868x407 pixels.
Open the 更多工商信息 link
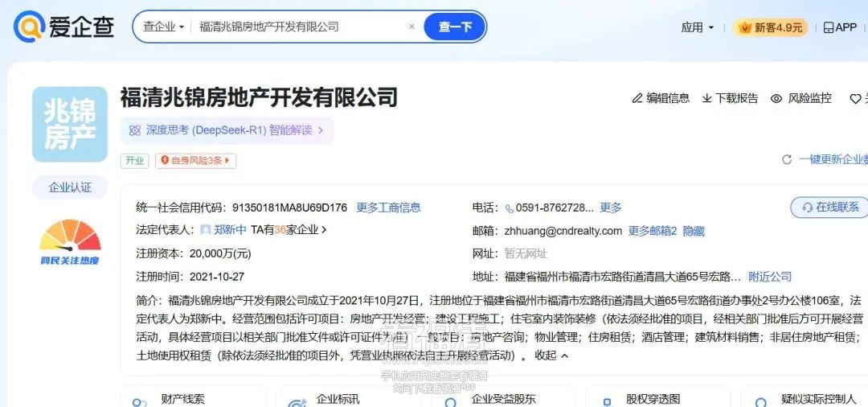pyautogui.click(x=388, y=208)
